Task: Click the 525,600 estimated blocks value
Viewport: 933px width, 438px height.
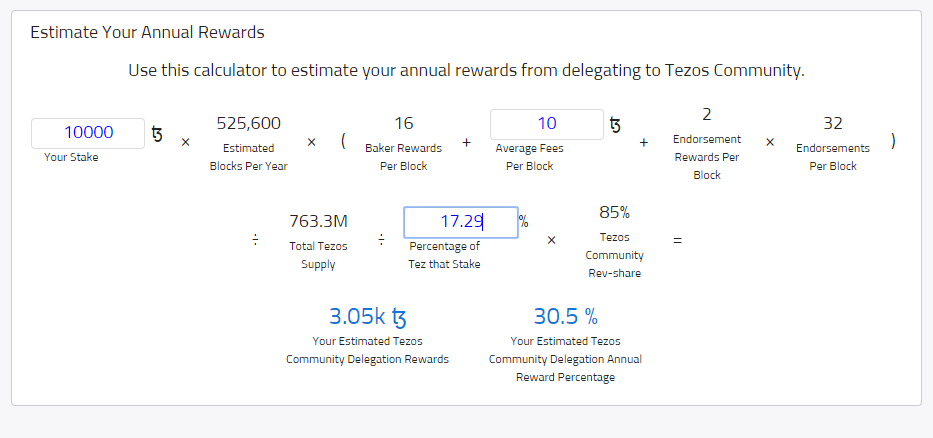Action: click(x=248, y=123)
